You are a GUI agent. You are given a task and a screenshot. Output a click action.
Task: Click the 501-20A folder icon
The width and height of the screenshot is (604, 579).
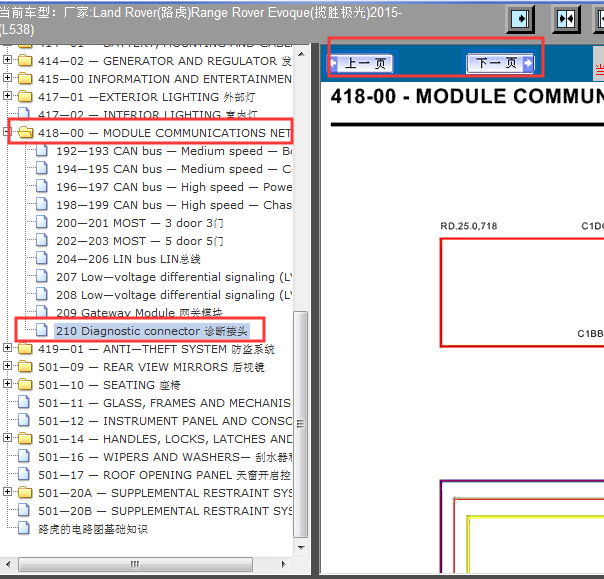click(x=25, y=492)
